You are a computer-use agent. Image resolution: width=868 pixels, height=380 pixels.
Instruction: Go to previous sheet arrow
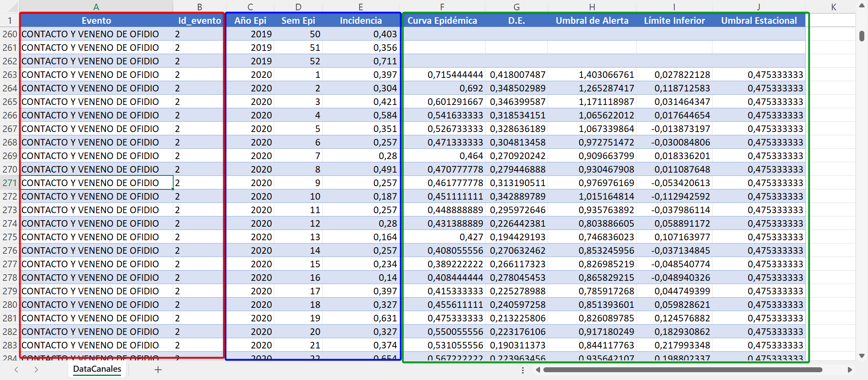coord(16,370)
